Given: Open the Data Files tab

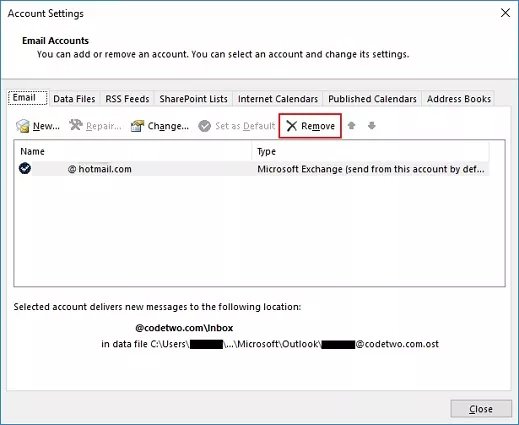Looking at the screenshot, I should pos(74,99).
